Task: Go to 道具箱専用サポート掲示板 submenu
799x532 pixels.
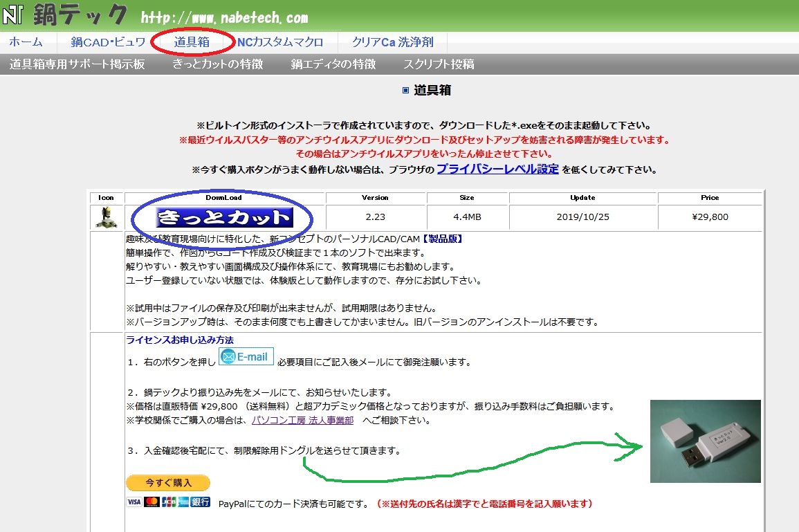Action: (77, 64)
